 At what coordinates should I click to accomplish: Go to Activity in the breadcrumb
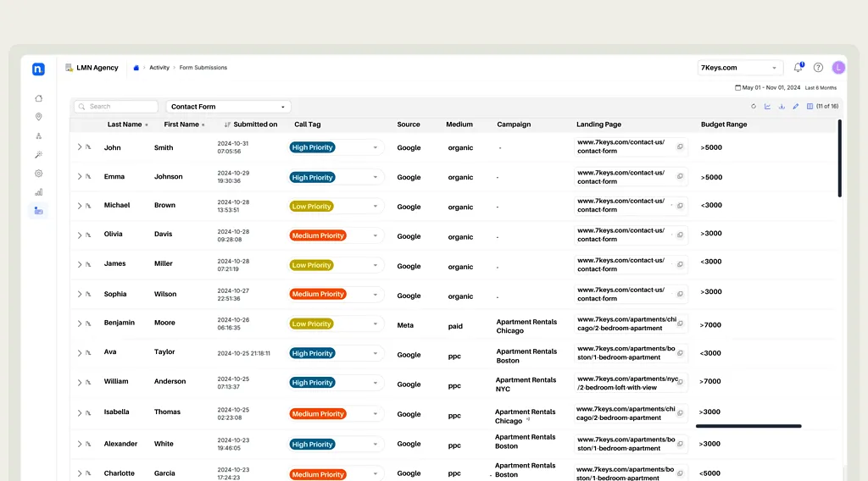pos(159,68)
